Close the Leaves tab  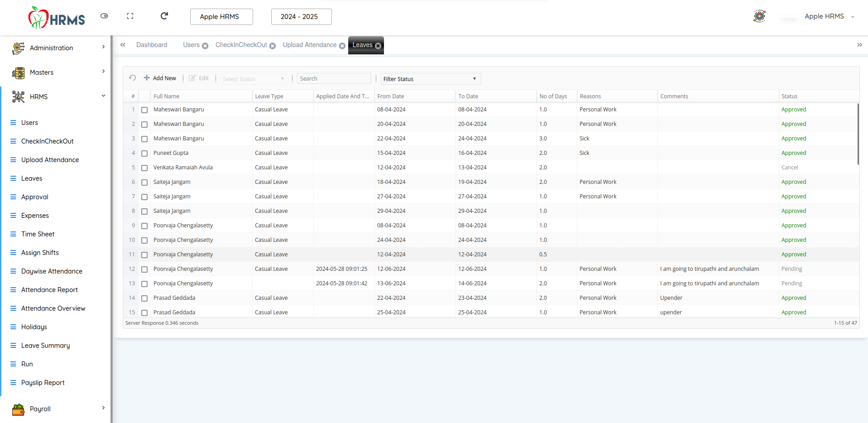pyautogui.click(x=378, y=46)
